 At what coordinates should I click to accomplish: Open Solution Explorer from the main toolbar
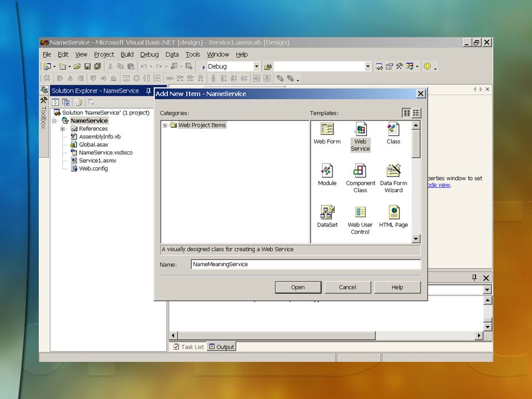tap(379, 66)
